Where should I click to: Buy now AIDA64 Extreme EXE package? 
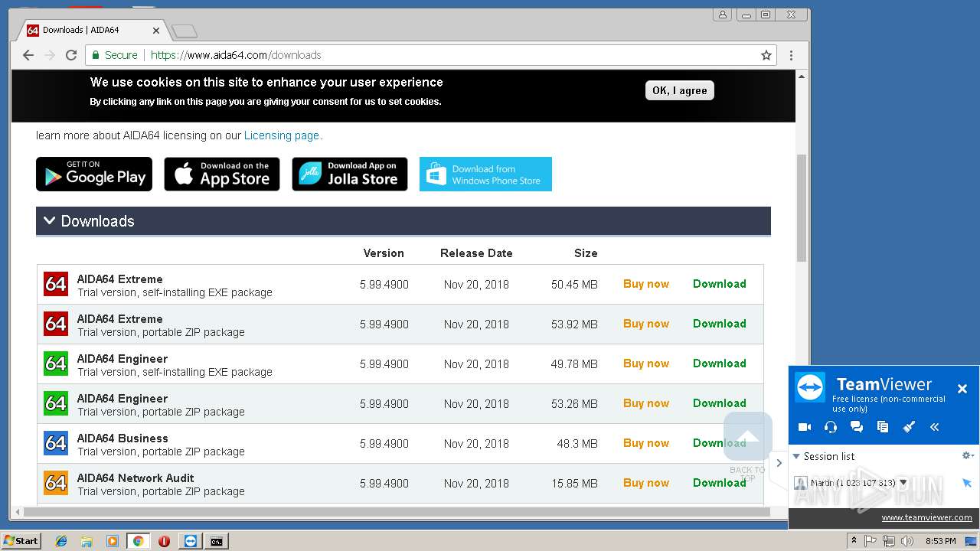646,284
